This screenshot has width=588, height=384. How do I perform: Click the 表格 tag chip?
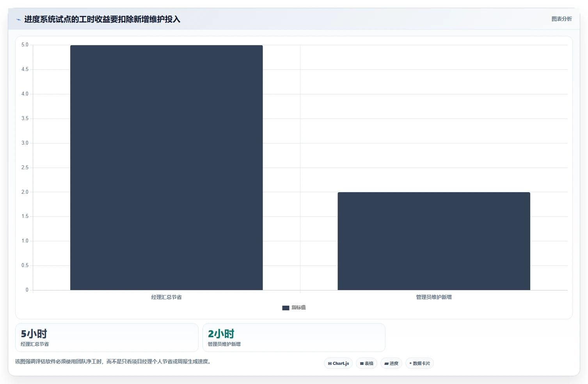tap(366, 363)
